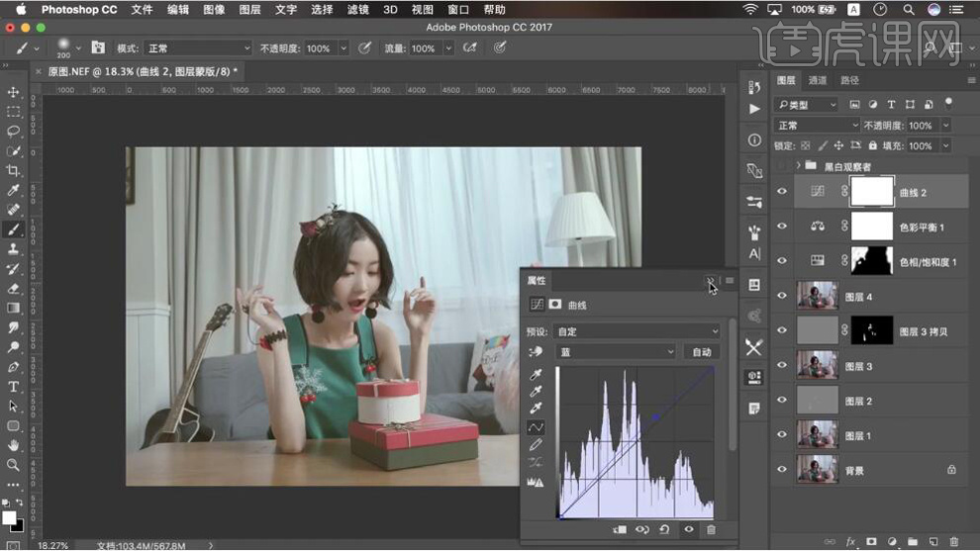The width and height of the screenshot is (980, 551).
Task: Hide the 图层 1 layer
Action: (x=782, y=435)
